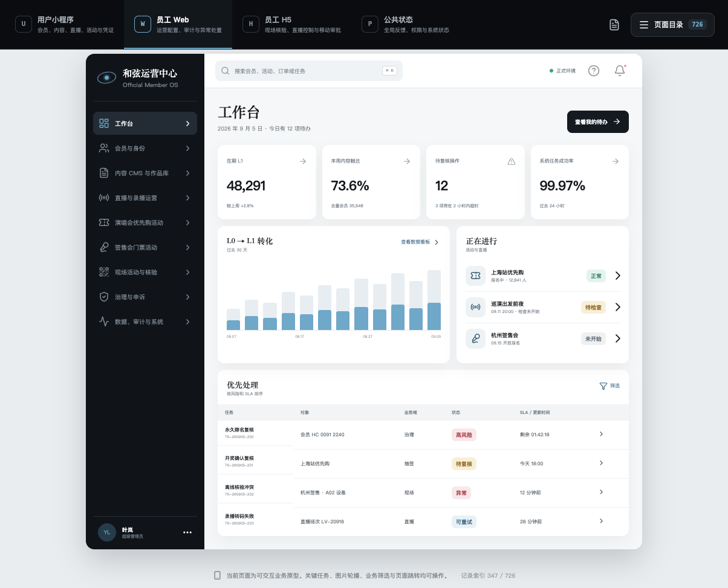Click the 可重试 status tag
The image size is (728, 588).
[464, 522]
